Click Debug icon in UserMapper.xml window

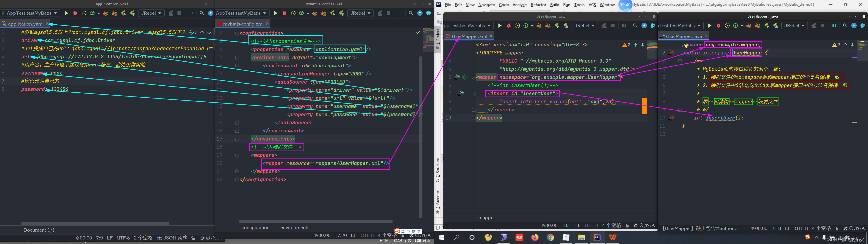point(509,26)
